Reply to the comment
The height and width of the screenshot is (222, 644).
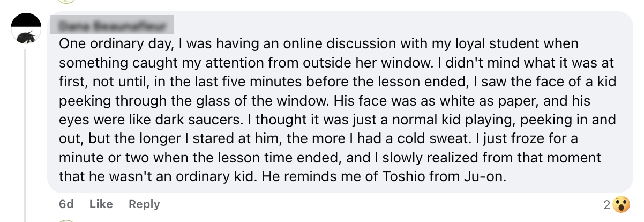point(144,204)
